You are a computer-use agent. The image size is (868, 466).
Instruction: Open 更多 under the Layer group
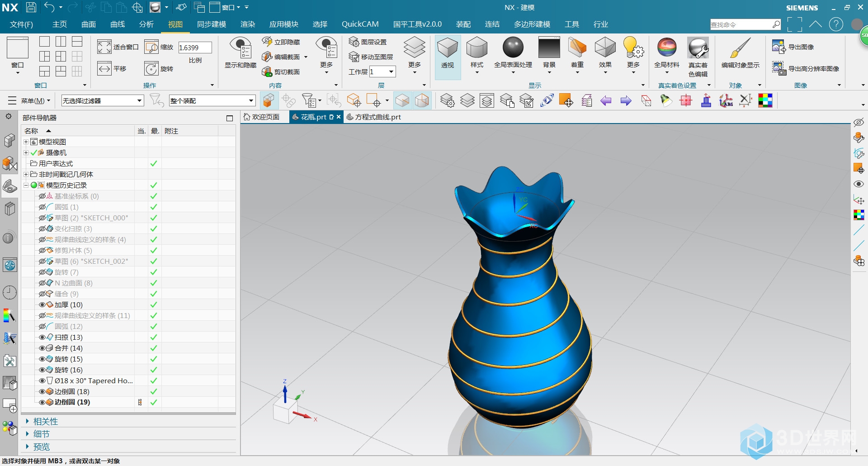pos(415,55)
